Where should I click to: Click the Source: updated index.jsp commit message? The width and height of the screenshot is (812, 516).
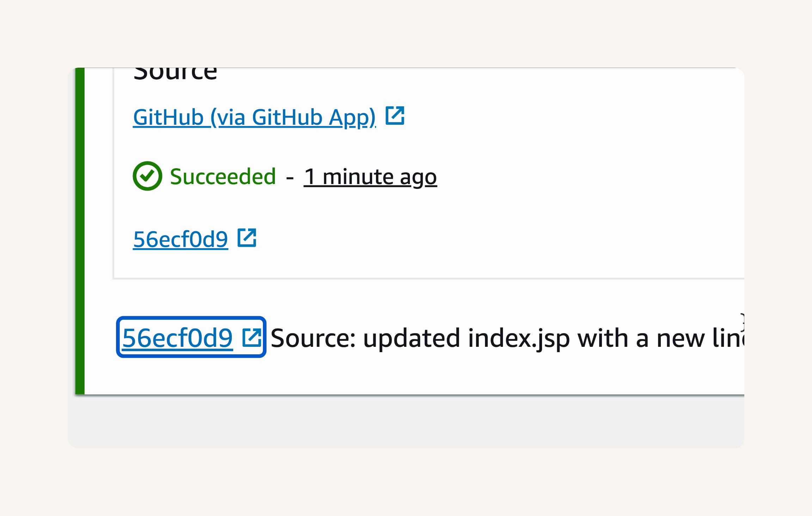507,338
